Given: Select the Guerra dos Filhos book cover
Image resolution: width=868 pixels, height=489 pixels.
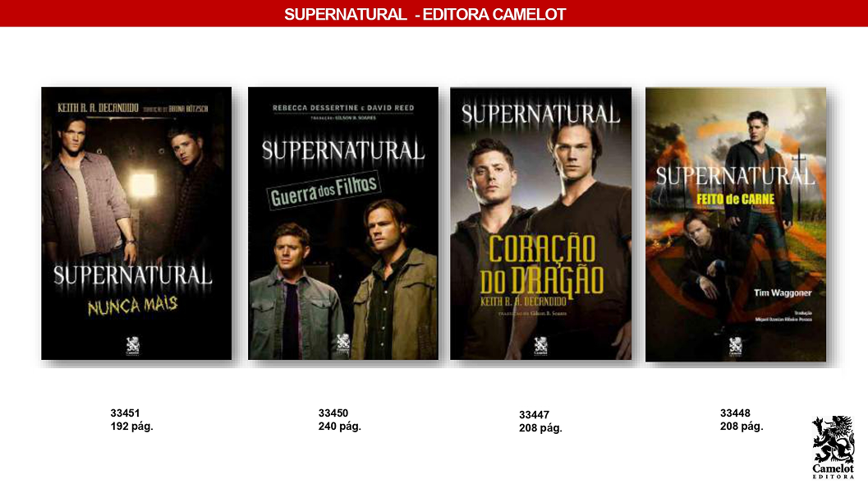Looking at the screenshot, I should coord(343,224).
